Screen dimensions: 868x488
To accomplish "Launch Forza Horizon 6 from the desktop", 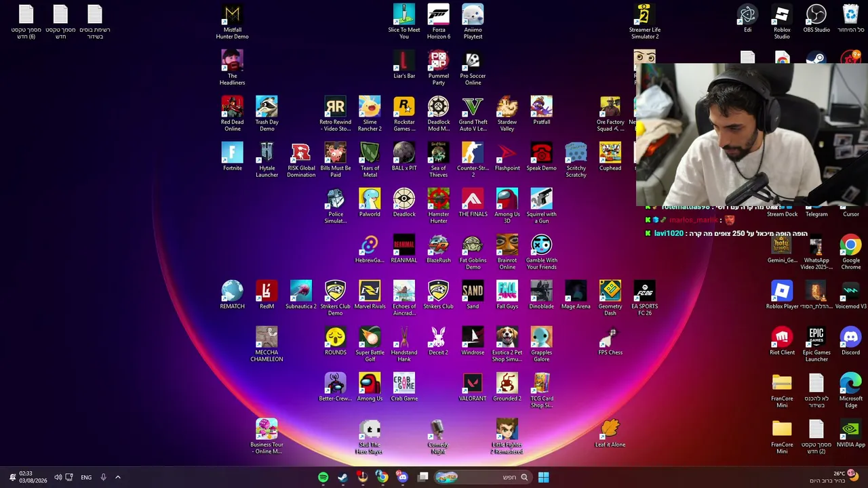I will pyautogui.click(x=439, y=22).
